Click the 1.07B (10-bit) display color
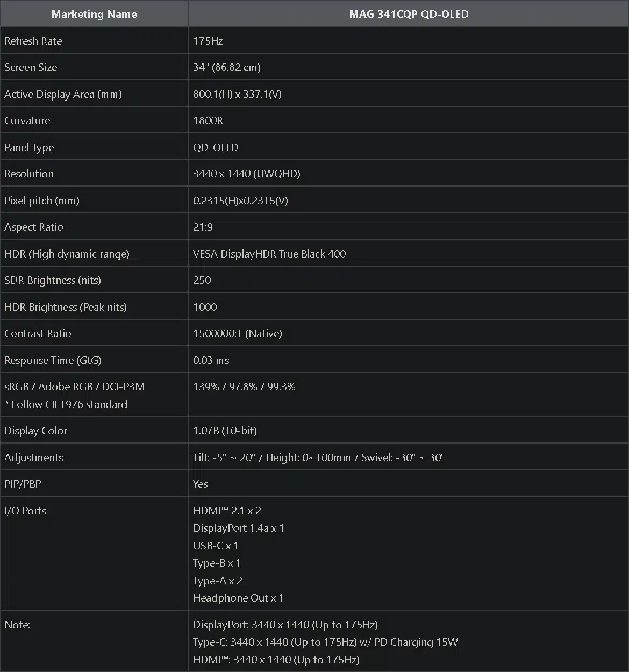Screen dimensions: 629x672 [225, 431]
